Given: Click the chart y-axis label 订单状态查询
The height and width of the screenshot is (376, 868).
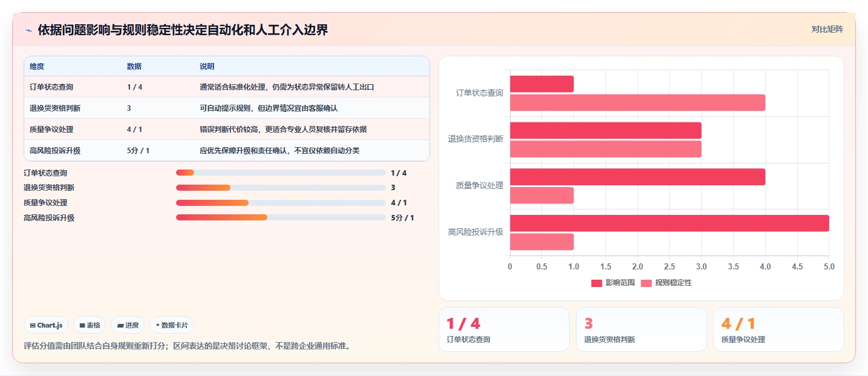Looking at the screenshot, I should pos(479,93).
